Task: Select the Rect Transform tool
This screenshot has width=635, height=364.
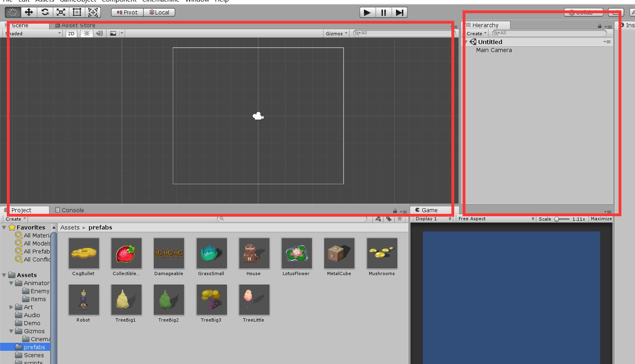Action: pos(77,12)
